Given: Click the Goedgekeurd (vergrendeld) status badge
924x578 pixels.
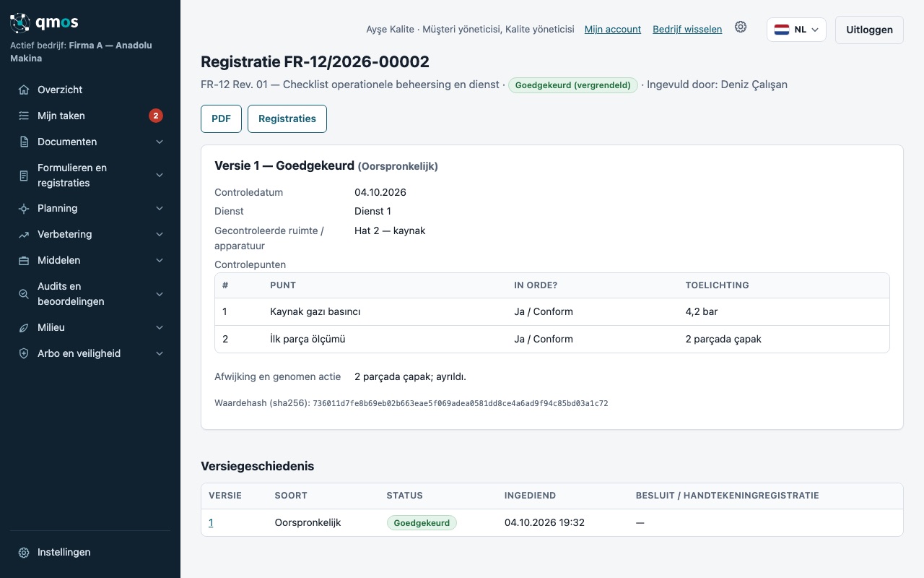Looking at the screenshot, I should pos(574,85).
